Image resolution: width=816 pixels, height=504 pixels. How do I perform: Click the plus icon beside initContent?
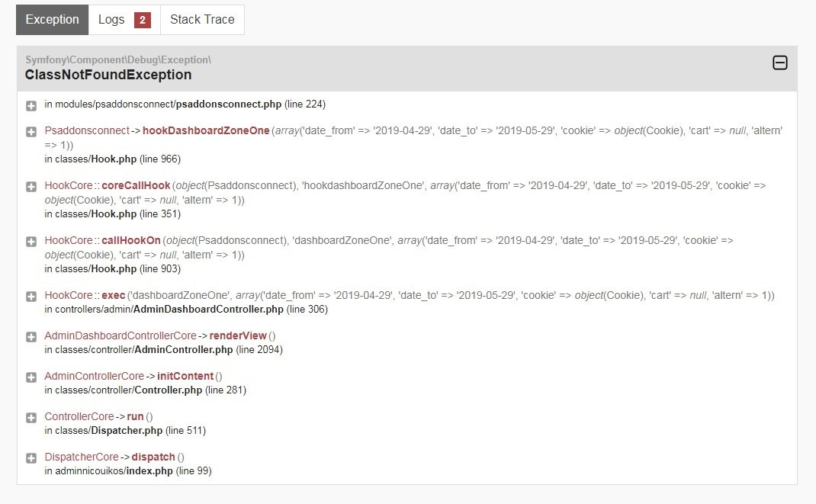pyautogui.click(x=31, y=377)
